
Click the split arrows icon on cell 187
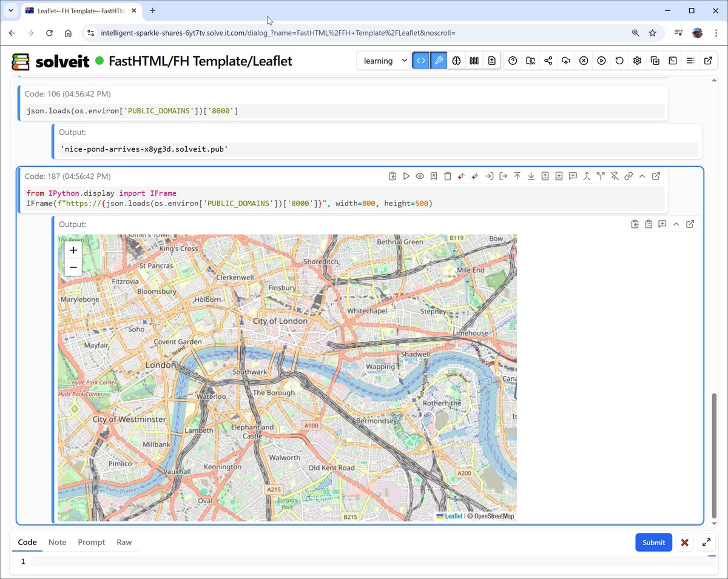pos(601,176)
